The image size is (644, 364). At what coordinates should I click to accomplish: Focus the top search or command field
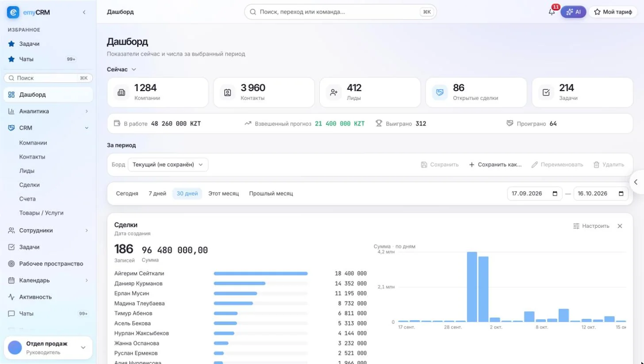point(340,12)
